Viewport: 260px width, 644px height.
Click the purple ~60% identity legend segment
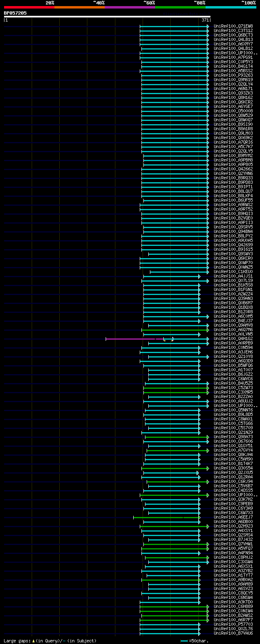(x=130, y=7)
